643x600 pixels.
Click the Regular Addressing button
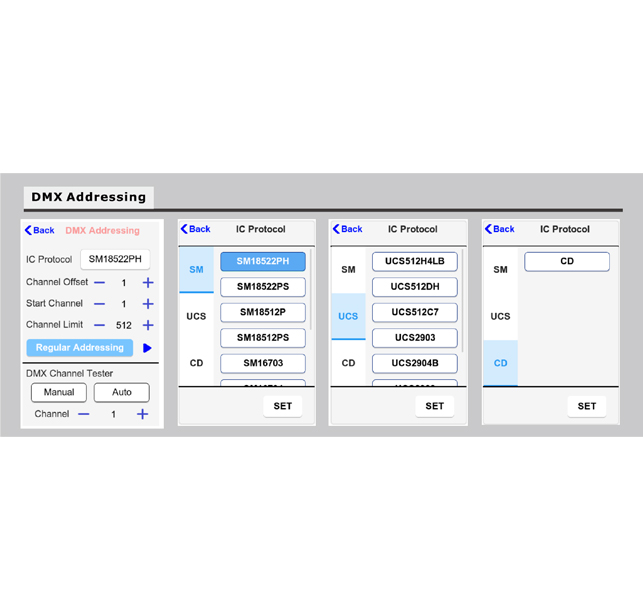(80, 348)
